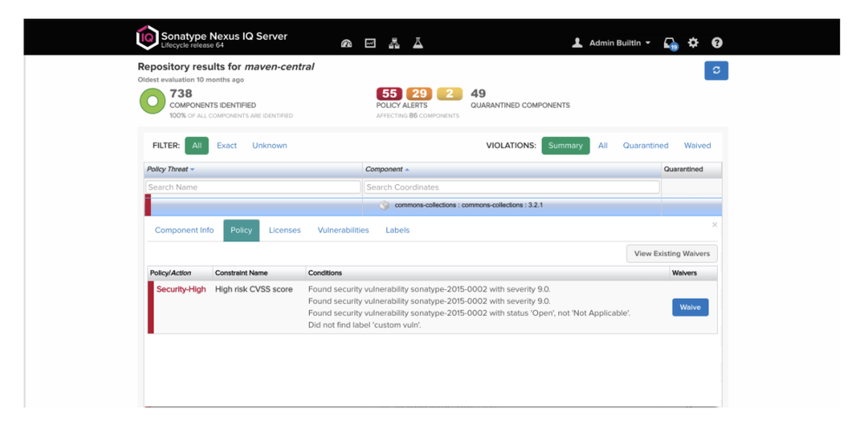Focus the Search Coordinates field
The height and width of the screenshot is (422, 868).
click(511, 188)
